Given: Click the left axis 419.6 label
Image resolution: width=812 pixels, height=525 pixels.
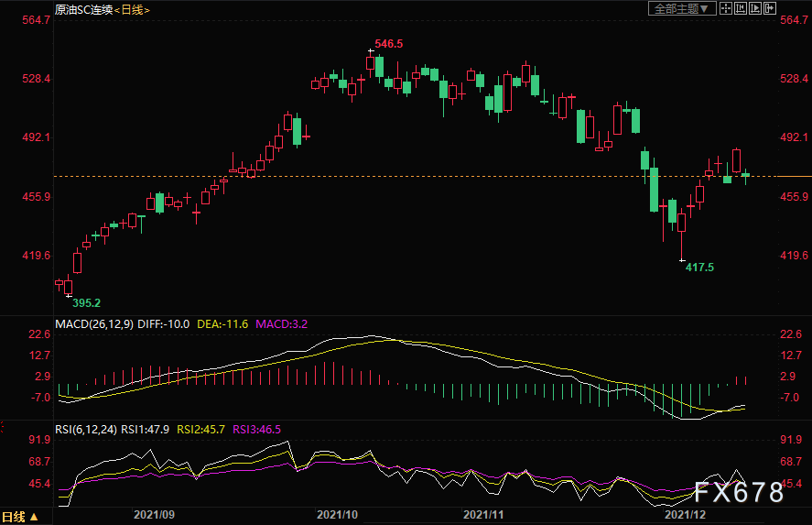Looking at the screenshot, I should click(x=37, y=256).
